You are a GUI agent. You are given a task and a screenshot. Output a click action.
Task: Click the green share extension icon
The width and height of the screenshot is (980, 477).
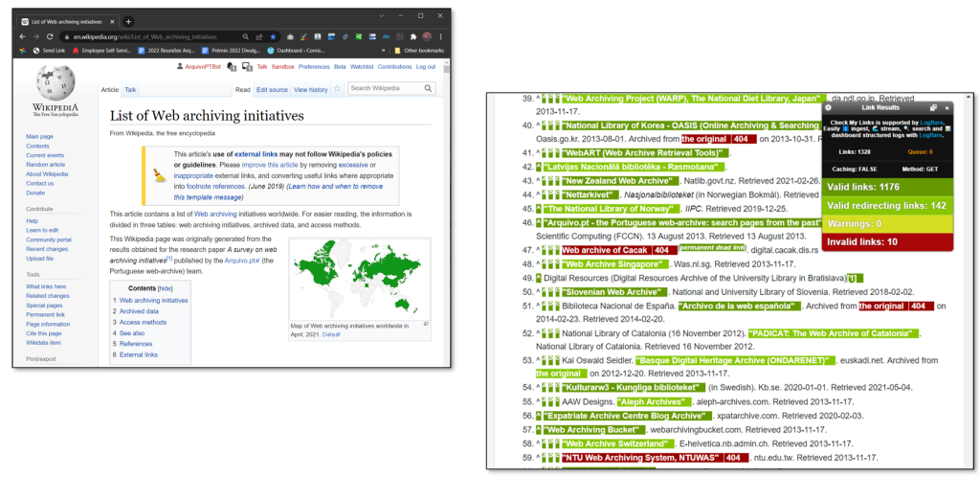359,37
